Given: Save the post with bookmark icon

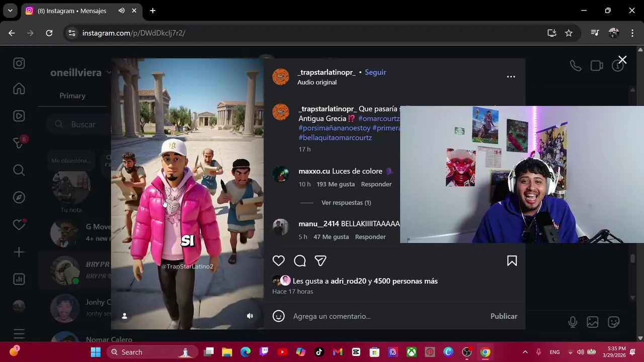Looking at the screenshot, I should point(512,260).
